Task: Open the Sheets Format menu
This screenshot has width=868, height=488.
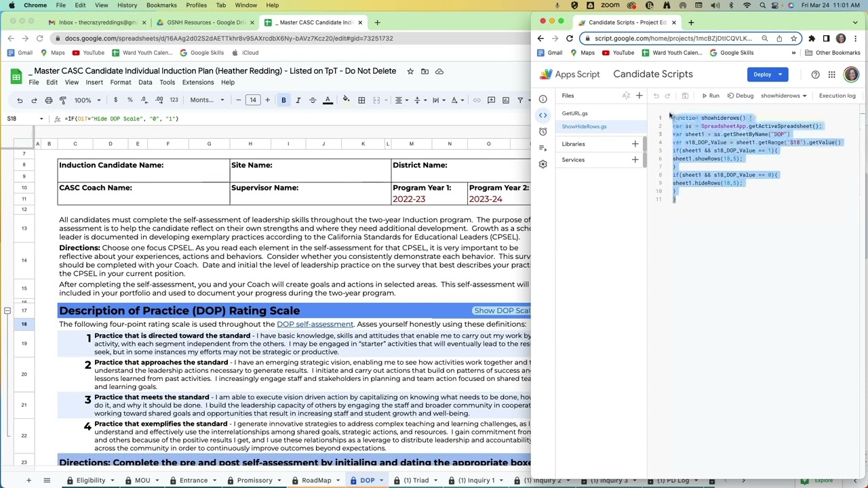Action: [120, 82]
